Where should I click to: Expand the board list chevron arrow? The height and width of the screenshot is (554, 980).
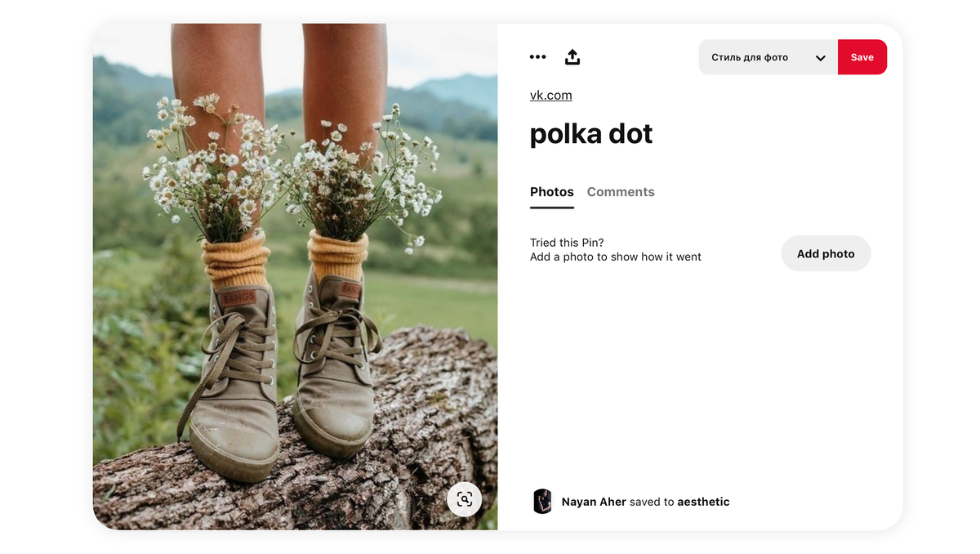point(821,58)
